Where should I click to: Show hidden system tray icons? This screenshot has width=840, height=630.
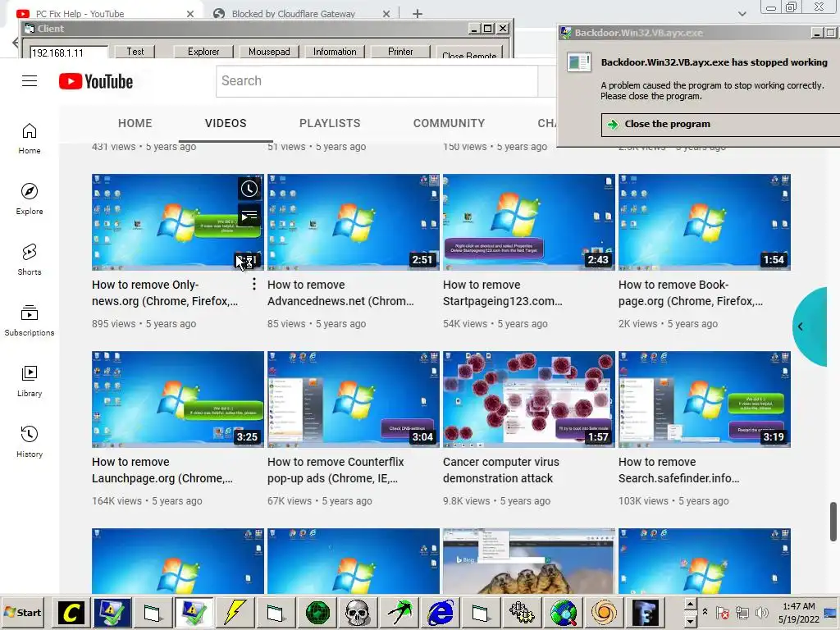pyautogui.click(x=705, y=612)
